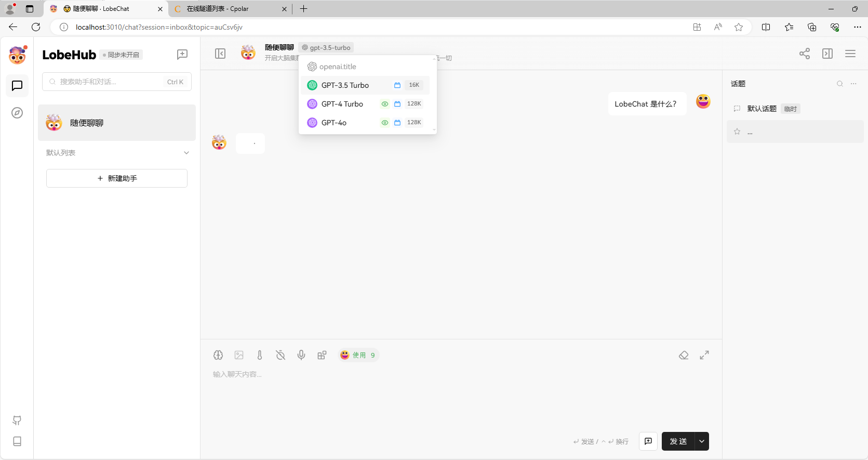
Task: Reload the page
Action: [x=36, y=27]
